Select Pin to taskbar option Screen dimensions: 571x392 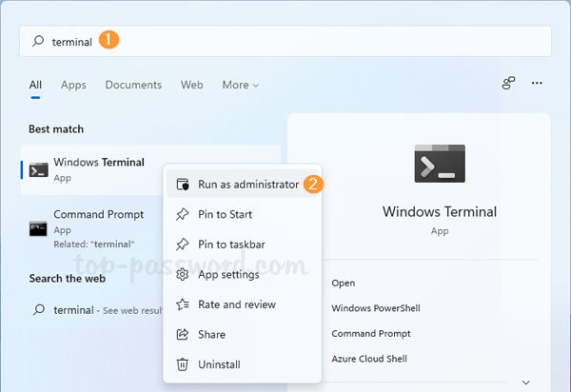(231, 245)
